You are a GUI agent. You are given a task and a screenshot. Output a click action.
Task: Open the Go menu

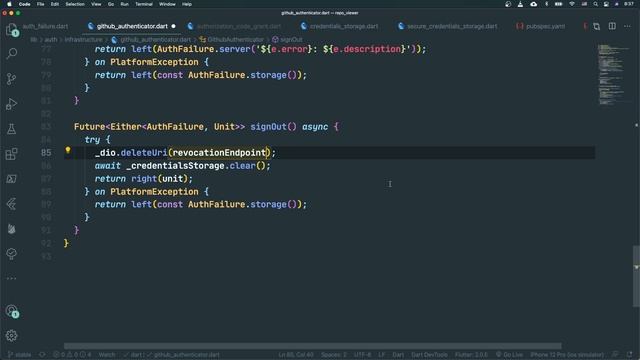click(x=111, y=4)
